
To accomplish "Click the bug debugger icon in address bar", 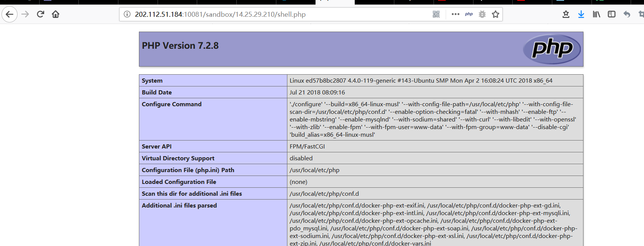I will click(x=482, y=14).
